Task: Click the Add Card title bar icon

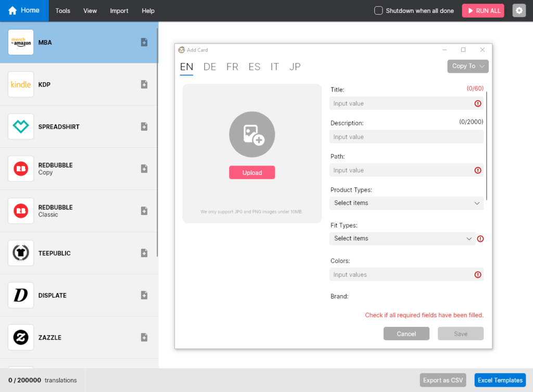Action: tap(182, 49)
